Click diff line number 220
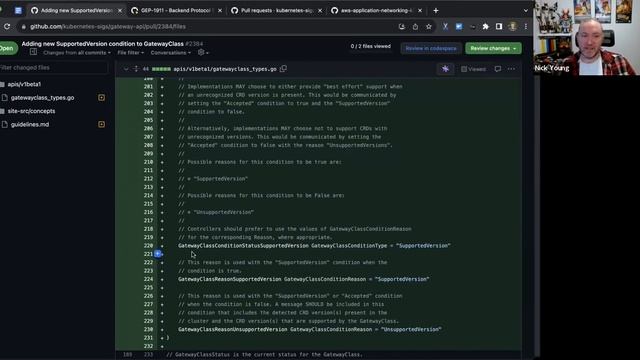This screenshot has height=360, width=640. pos(148,246)
